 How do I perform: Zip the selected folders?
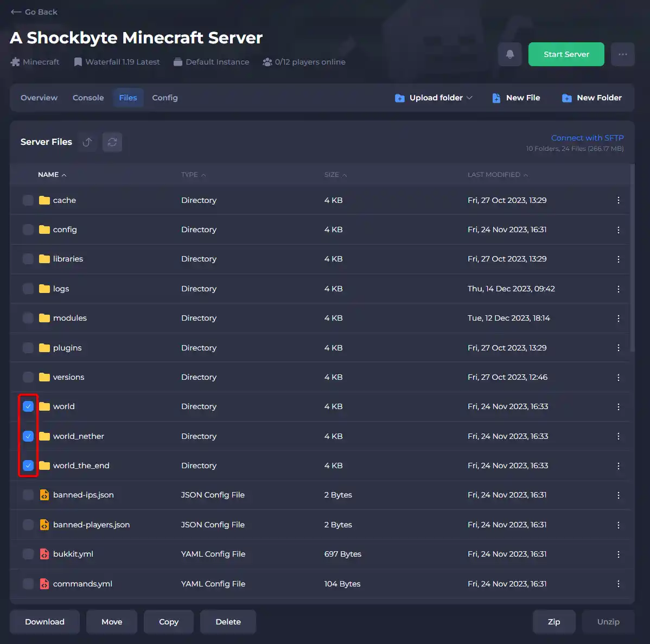click(554, 622)
